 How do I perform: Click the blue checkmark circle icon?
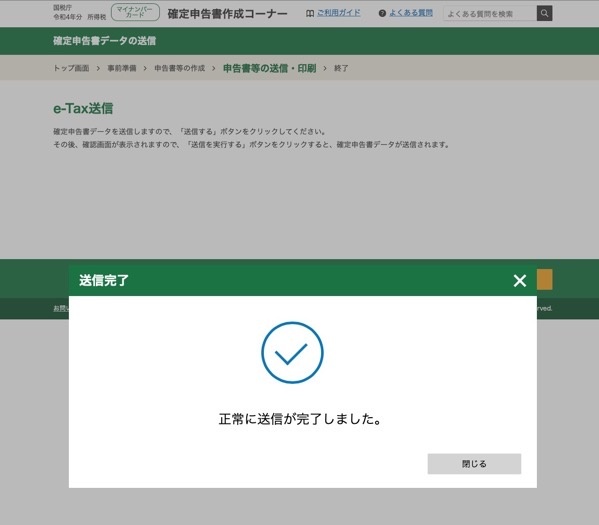[x=292, y=352]
